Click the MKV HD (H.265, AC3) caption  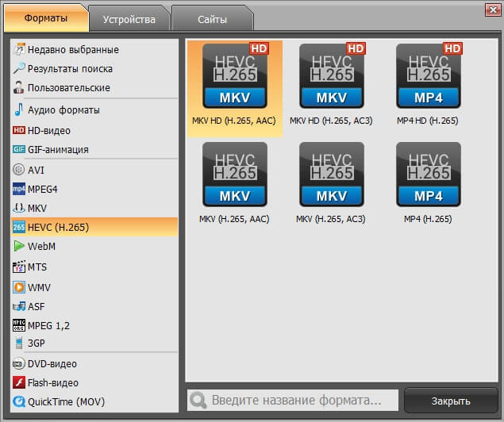tap(331, 121)
